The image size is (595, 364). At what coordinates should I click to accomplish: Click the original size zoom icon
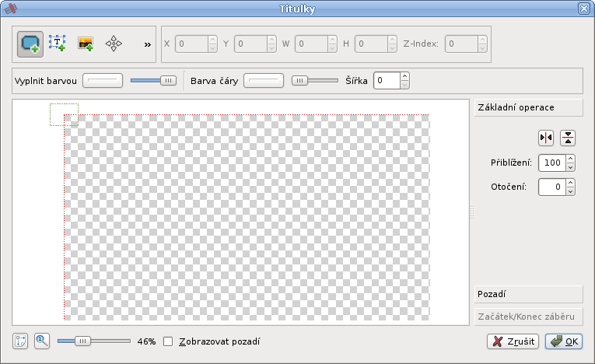pyautogui.click(x=42, y=341)
